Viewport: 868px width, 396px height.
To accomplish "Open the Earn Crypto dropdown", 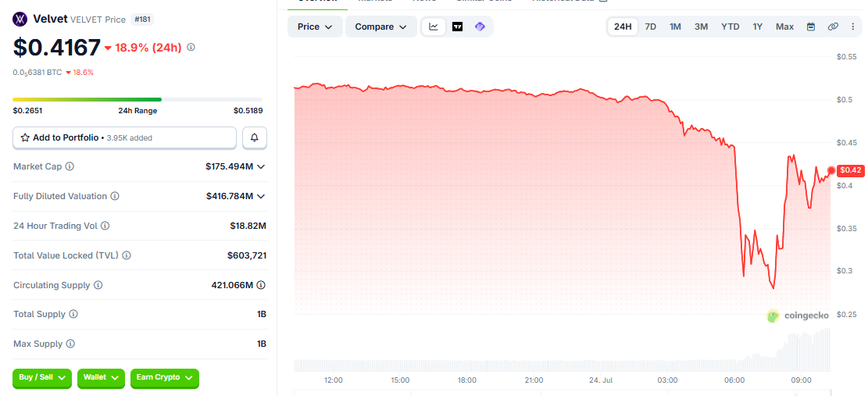I will pyautogui.click(x=164, y=378).
